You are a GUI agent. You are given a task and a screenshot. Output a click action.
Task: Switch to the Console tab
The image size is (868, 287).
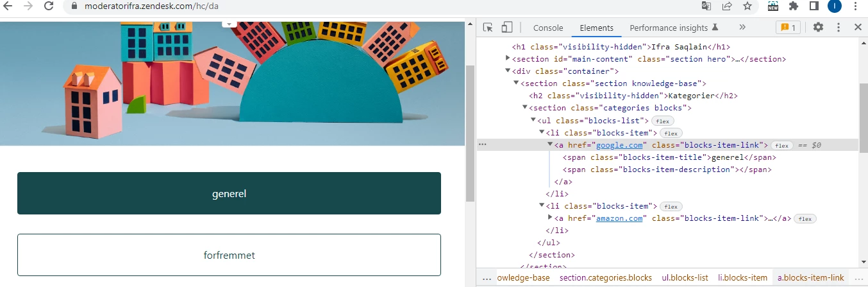click(548, 28)
